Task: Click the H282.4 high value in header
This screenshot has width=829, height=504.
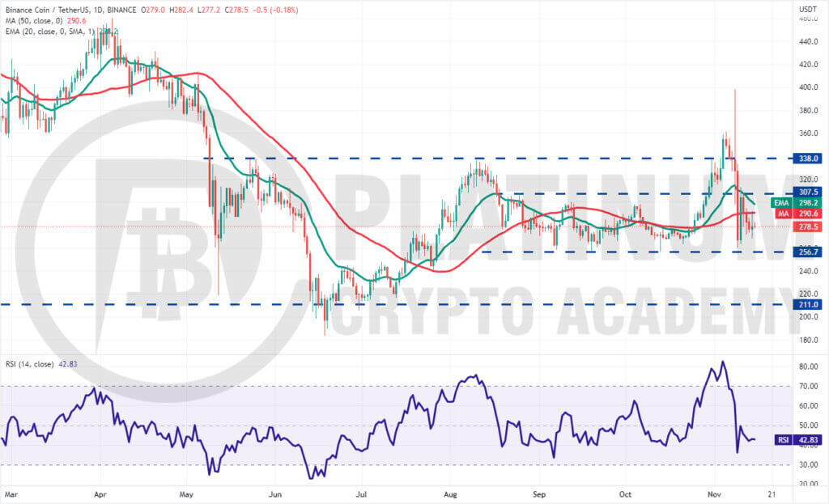Action: point(181,10)
